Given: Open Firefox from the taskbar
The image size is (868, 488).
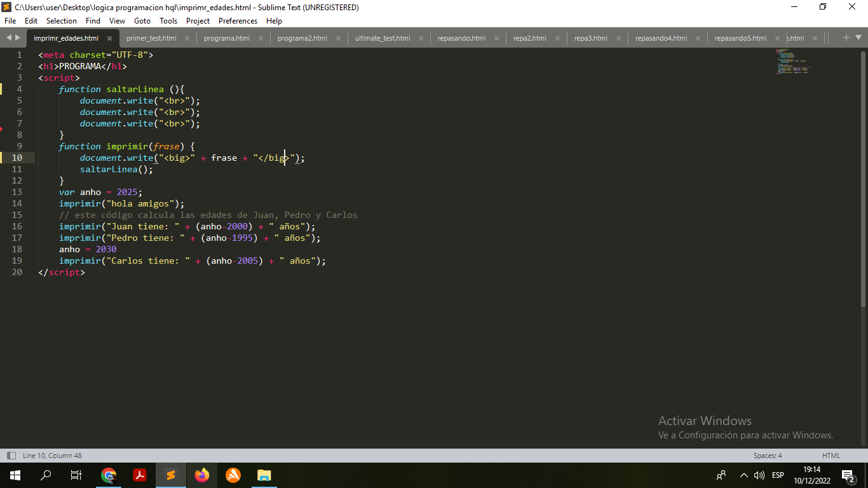Looking at the screenshot, I should tap(202, 475).
